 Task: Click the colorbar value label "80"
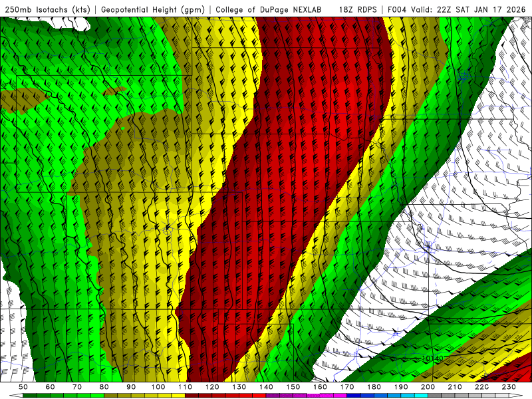pyautogui.click(x=104, y=387)
